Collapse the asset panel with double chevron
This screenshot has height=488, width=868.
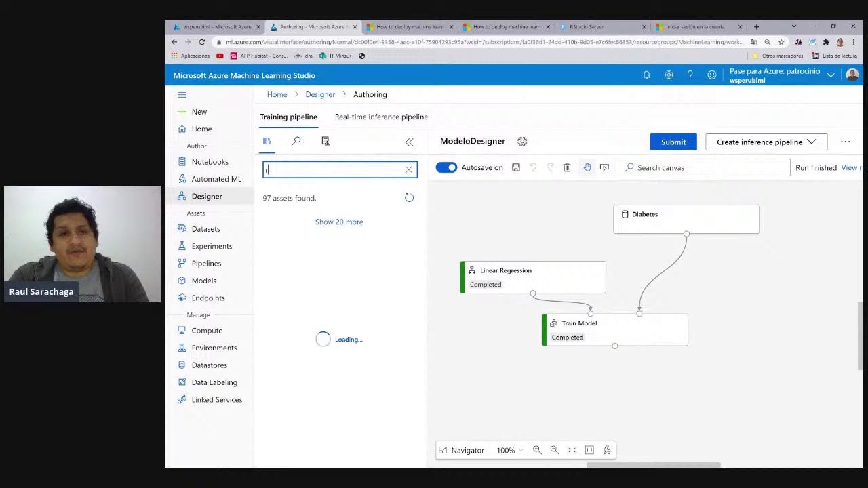(x=410, y=142)
